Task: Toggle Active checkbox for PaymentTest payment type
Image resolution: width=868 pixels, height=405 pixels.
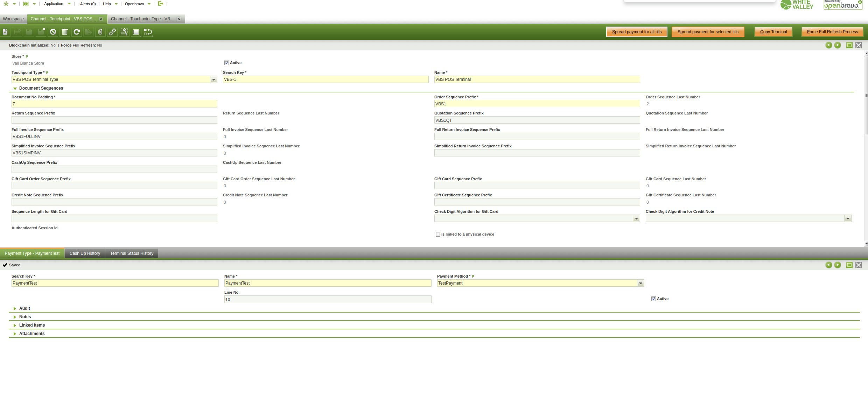Action: click(x=653, y=299)
